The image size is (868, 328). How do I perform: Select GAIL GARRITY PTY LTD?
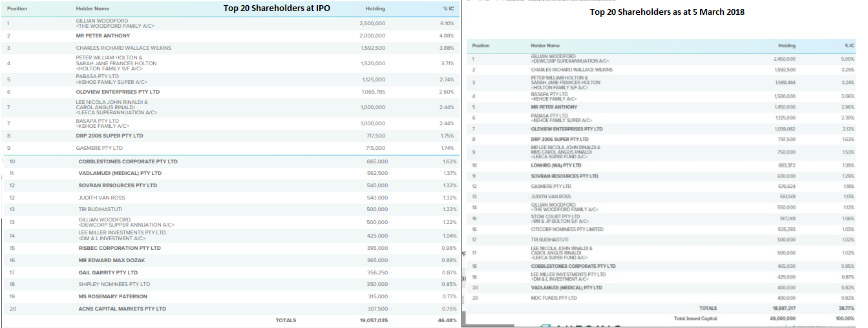pyautogui.click(x=108, y=272)
